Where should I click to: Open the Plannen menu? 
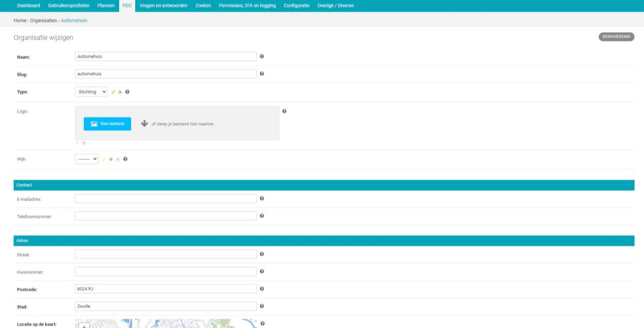coord(106,5)
